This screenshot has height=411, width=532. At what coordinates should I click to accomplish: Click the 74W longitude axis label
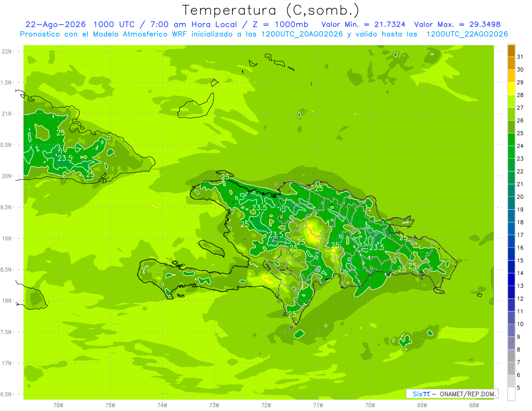162,405
